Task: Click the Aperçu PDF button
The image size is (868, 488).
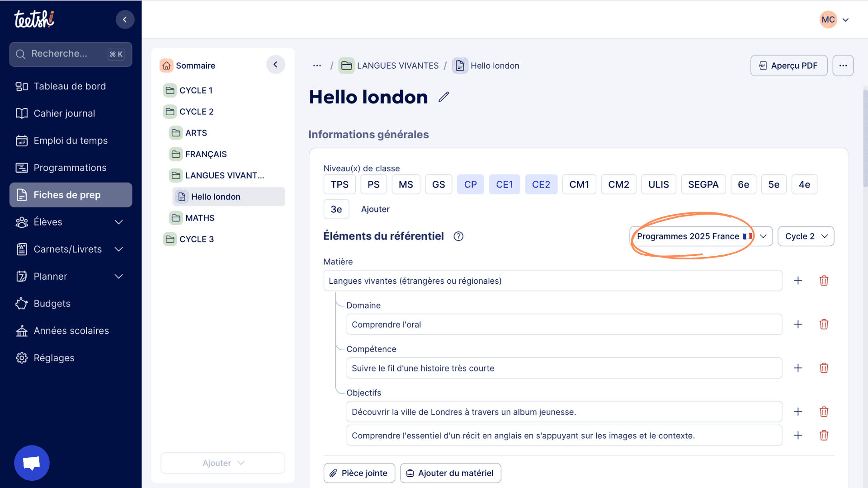Action: (x=788, y=66)
